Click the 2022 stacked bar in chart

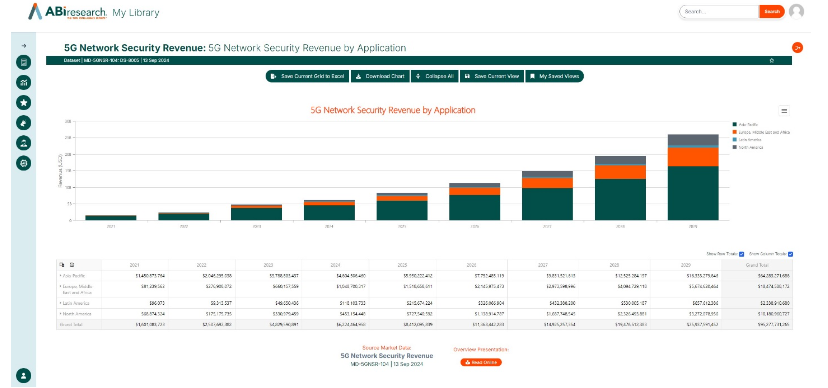183,216
